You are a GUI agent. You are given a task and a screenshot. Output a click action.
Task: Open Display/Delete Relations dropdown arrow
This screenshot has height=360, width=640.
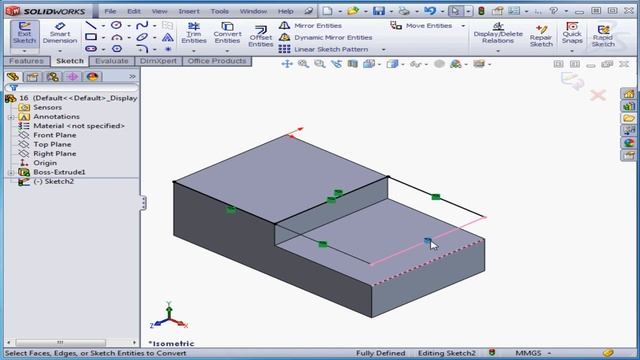tap(498, 51)
